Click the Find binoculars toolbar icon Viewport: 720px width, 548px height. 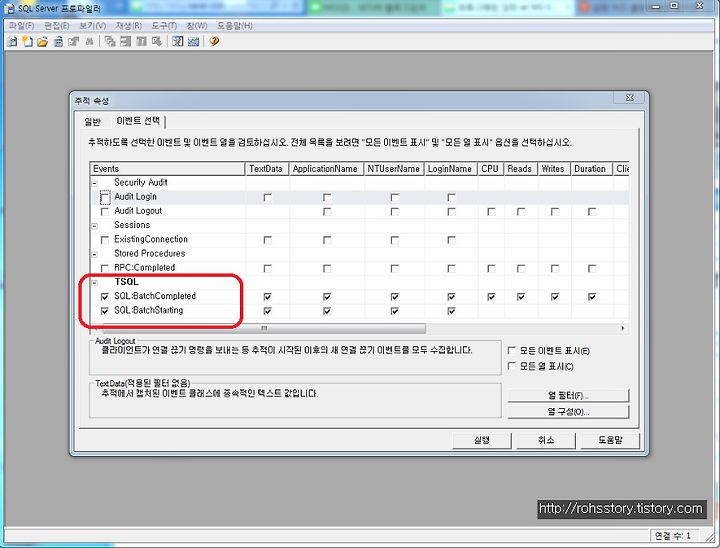tap(89, 42)
